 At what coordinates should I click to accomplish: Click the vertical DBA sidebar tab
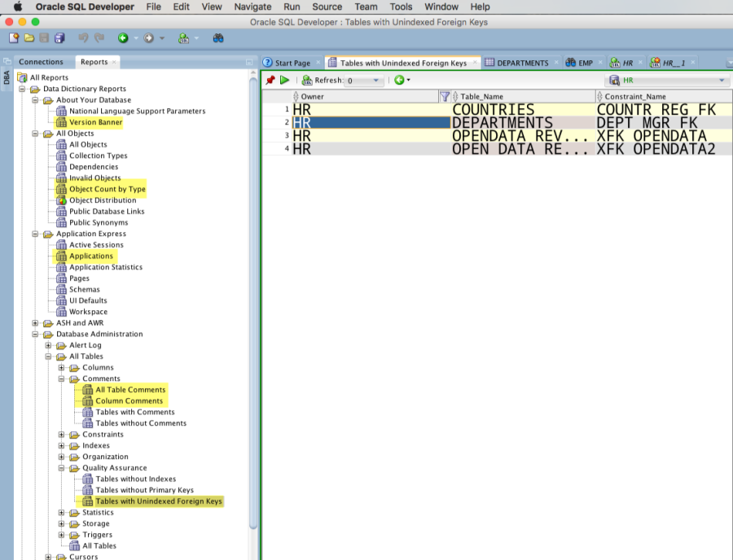(7, 77)
